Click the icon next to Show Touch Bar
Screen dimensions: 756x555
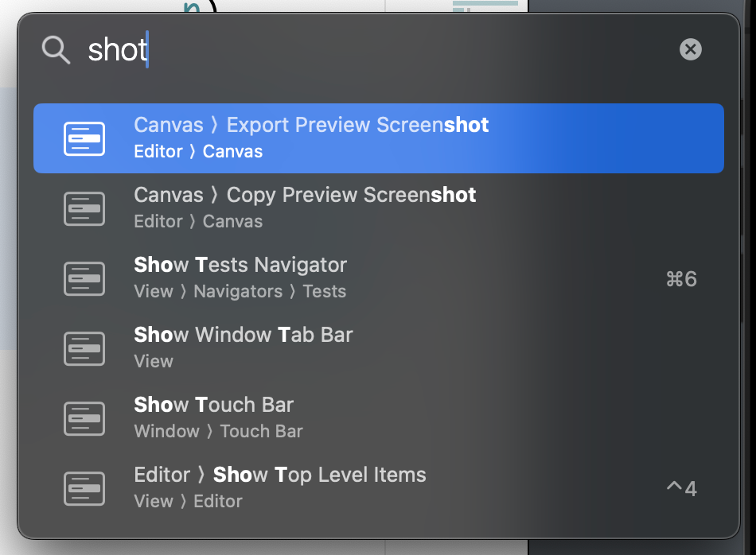pos(84,418)
